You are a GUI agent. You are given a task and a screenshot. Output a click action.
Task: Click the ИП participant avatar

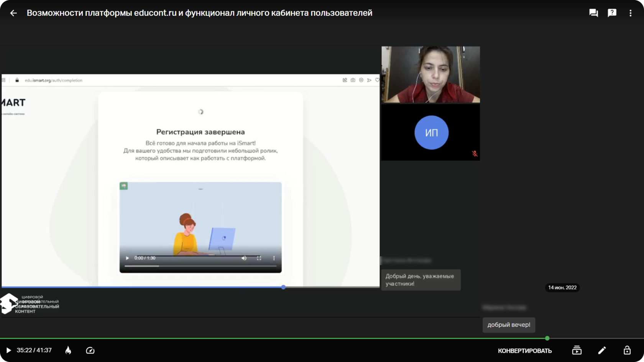pyautogui.click(x=431, y=133)
